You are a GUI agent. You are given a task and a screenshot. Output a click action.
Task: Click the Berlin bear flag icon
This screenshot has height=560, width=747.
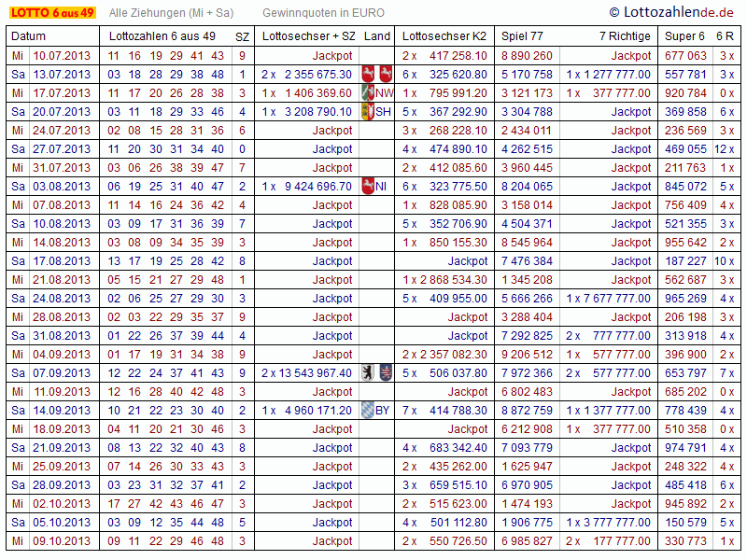[369, 373]
